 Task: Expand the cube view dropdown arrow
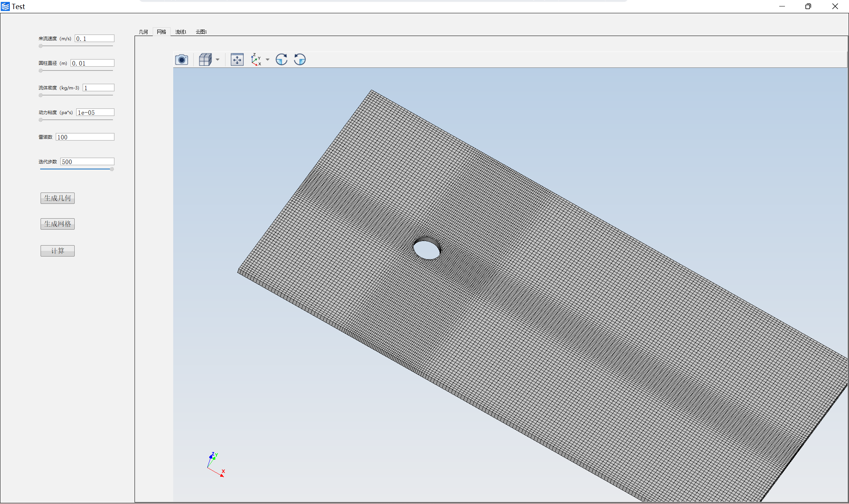[x=218, y=59]
